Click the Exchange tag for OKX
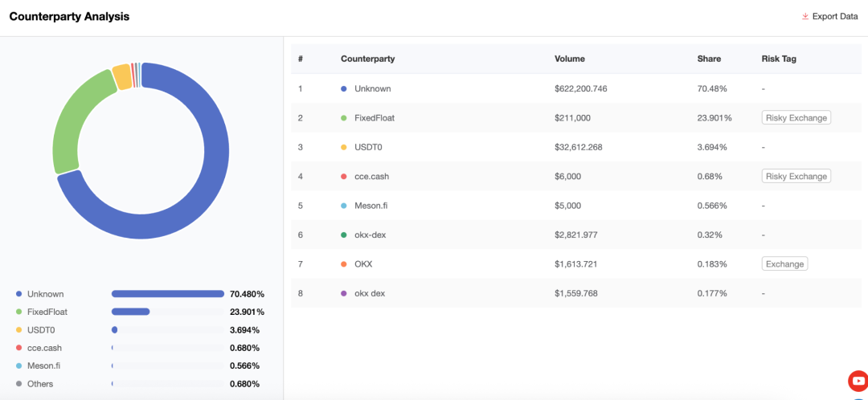Viewport: 868px width, 400px height. [x=784, y=264]
